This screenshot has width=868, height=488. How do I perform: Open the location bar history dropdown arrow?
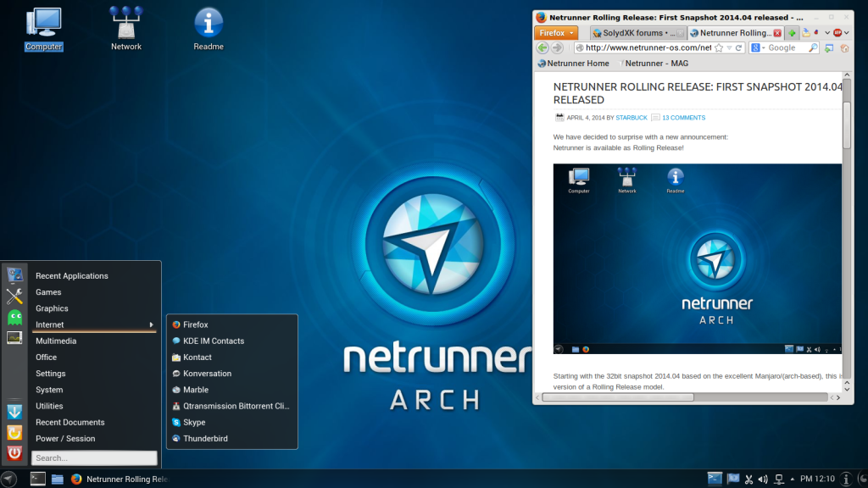pos(730,48)
